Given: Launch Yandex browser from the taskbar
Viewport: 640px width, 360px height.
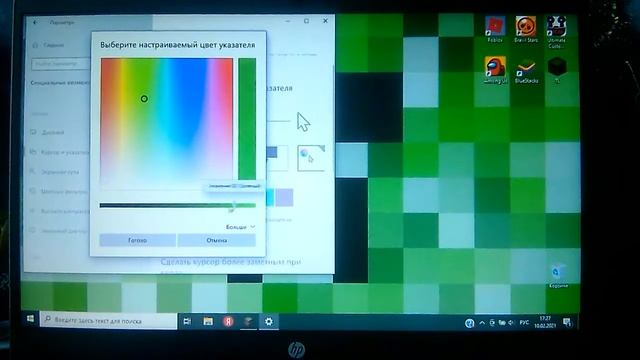Looking at the screenshot, I should click(228, 322).
